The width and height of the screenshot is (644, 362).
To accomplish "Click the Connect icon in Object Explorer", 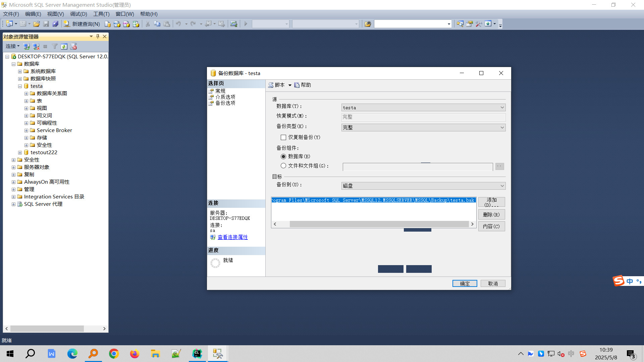I will (27, 46).
